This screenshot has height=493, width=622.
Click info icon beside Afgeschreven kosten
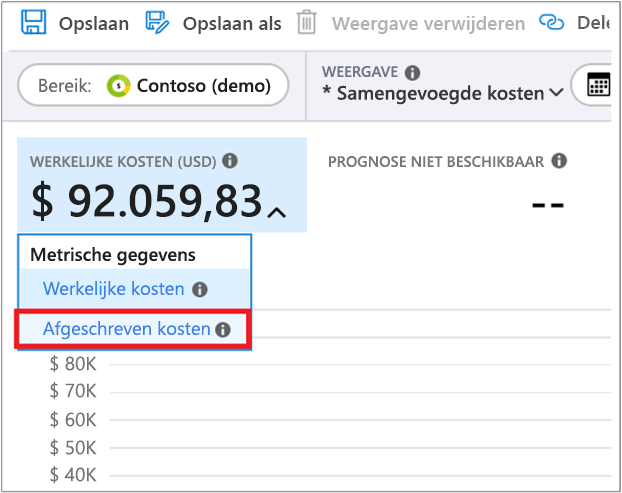pos(223,330)
